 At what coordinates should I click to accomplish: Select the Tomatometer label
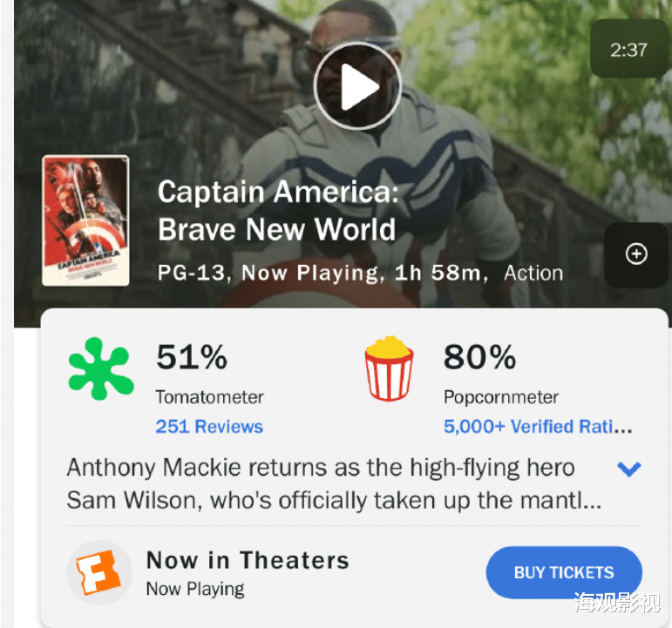(209, 397)
